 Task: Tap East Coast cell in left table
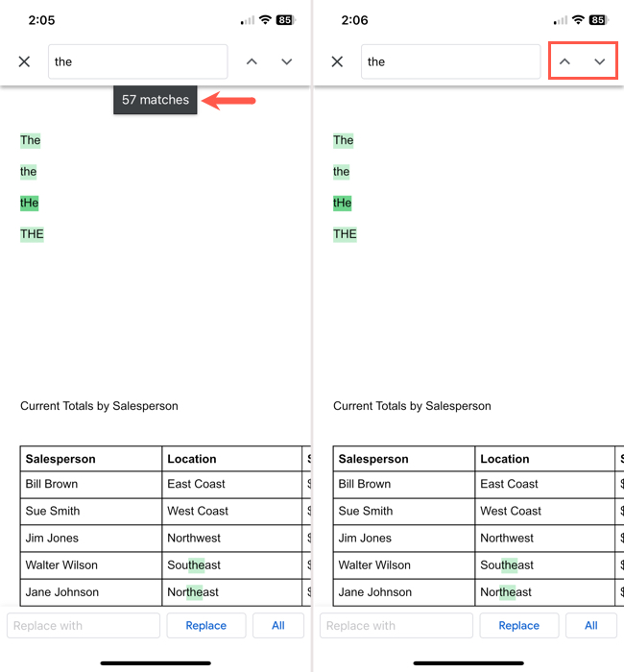(x=232, y=484)
